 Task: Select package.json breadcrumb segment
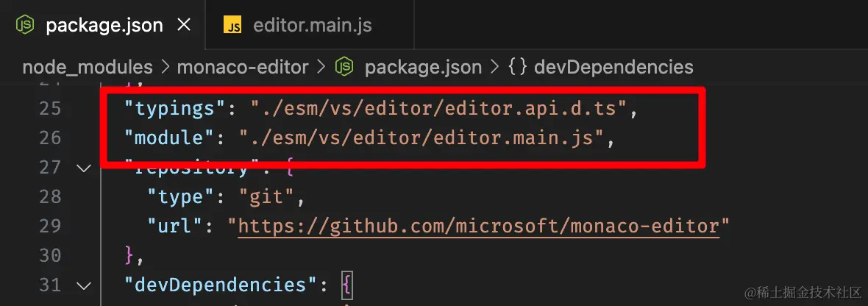423,67
